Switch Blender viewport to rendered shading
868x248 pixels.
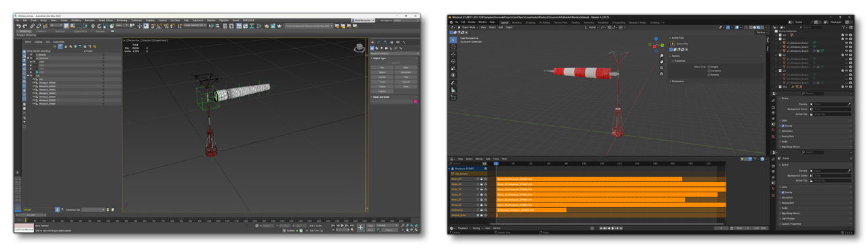click(x=762, y=27)
